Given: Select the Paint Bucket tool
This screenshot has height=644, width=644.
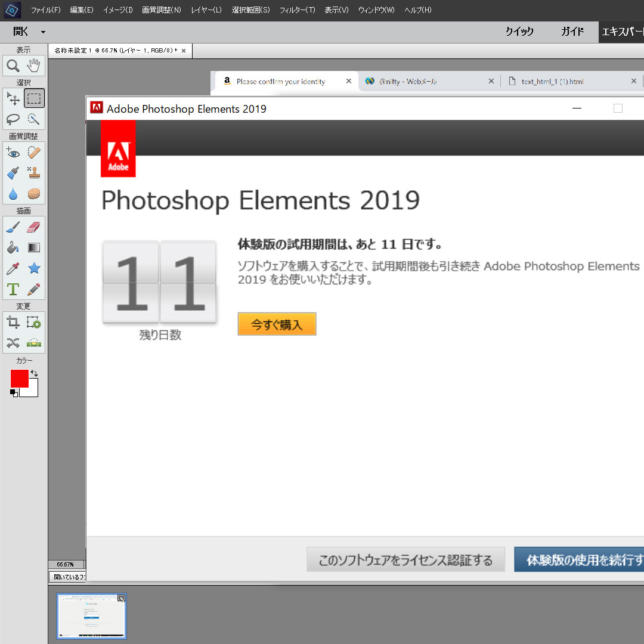Looking at the screenshot, I should pyautogui.click(x=13, y=247).
